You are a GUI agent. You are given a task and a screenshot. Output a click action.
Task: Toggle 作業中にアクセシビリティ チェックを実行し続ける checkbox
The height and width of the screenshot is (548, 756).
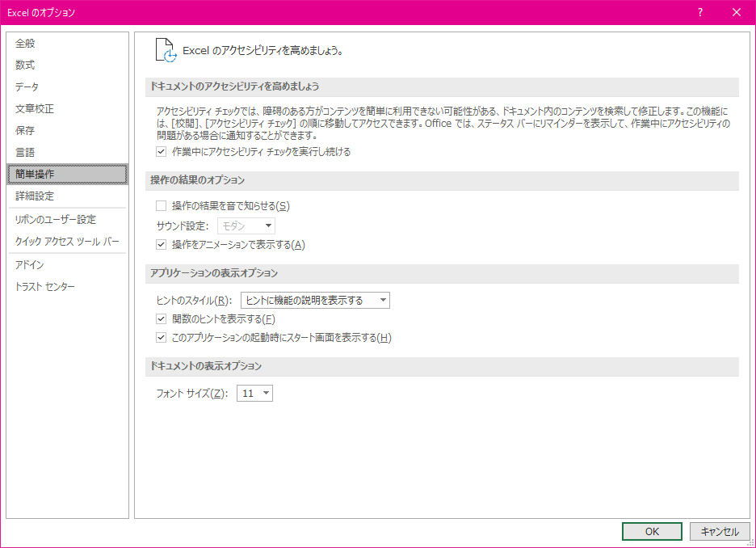[x=161, y=152]
